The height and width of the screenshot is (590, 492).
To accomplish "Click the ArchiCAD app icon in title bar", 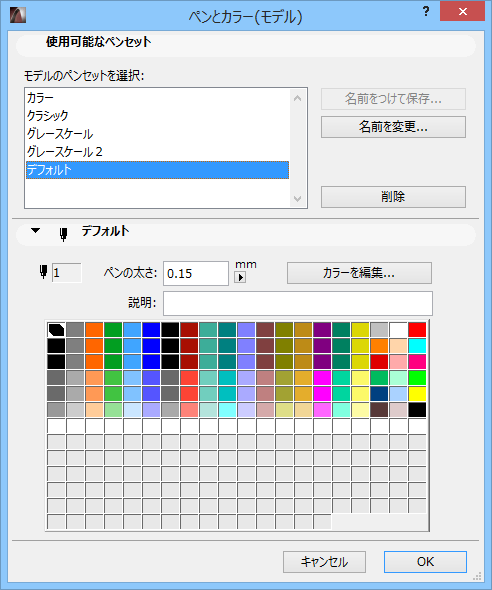I will [17, 15].
